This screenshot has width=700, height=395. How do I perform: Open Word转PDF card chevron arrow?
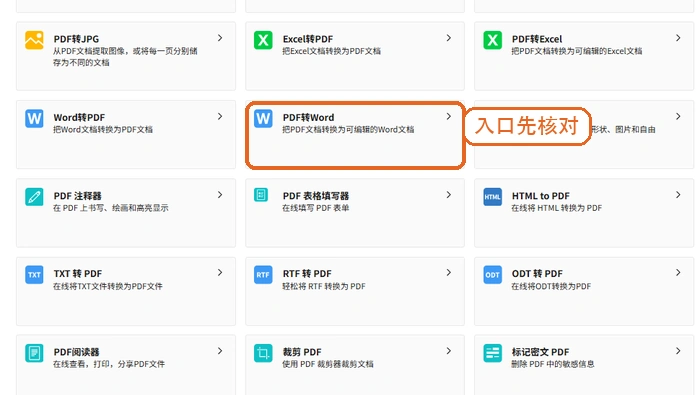click(x=220, y=116)
